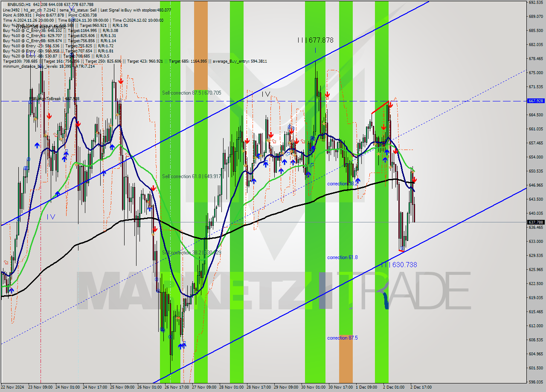Screen dimensions: 546x392
Task: Click the 692.535 price on the scale
Action: (x=536, y=2)
